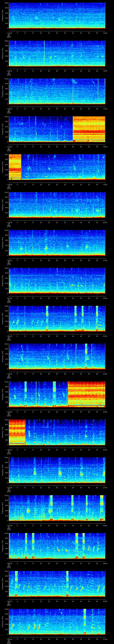This screenshot has height=644, width=114.
Task: Click the '27:00' end-of-axis label
Action: (105, 487)
